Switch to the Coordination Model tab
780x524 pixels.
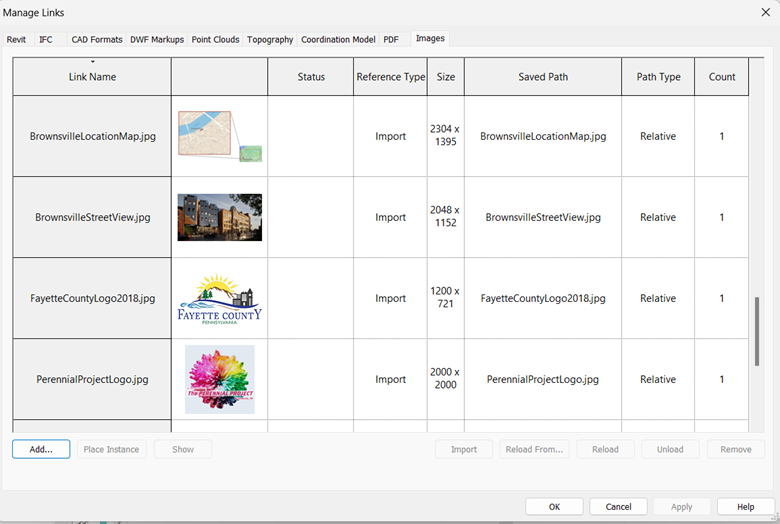(338, 39)
